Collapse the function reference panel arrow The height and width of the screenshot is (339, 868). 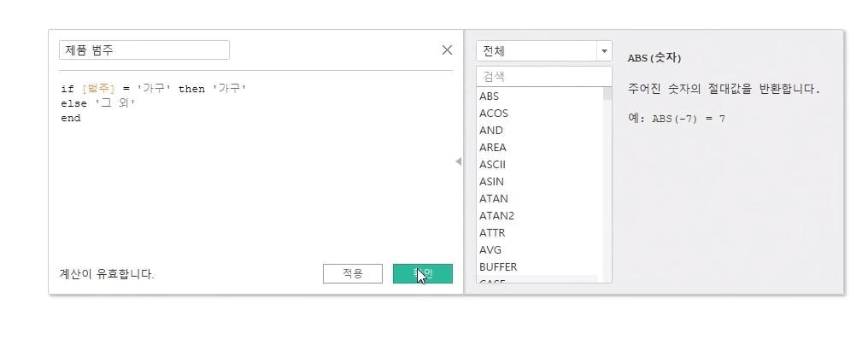coord(459,161)
